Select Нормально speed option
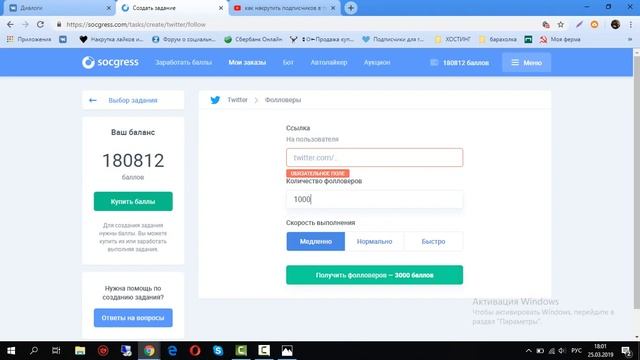The width and height of the screenshot is (640, 360). 374,241
